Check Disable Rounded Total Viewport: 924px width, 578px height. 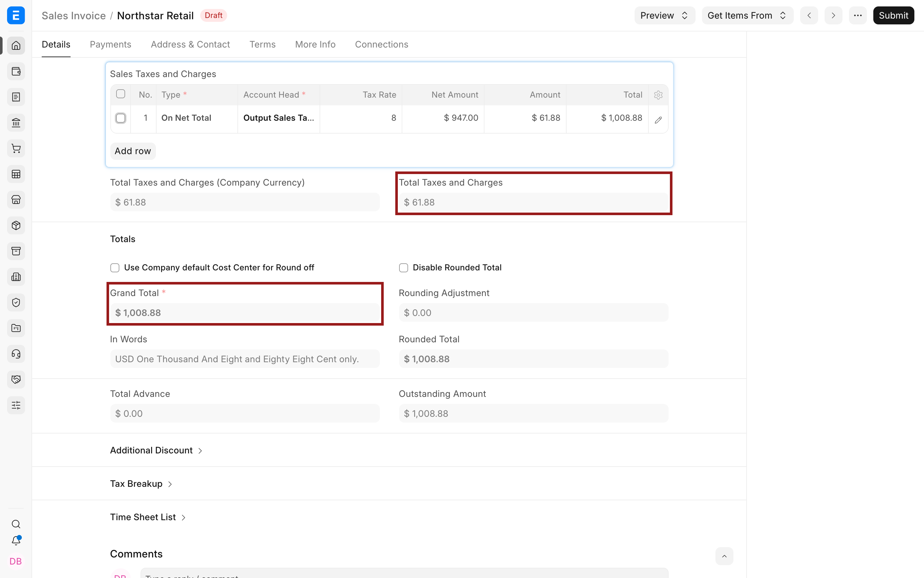pyautogui.click(x=404, y=267)
